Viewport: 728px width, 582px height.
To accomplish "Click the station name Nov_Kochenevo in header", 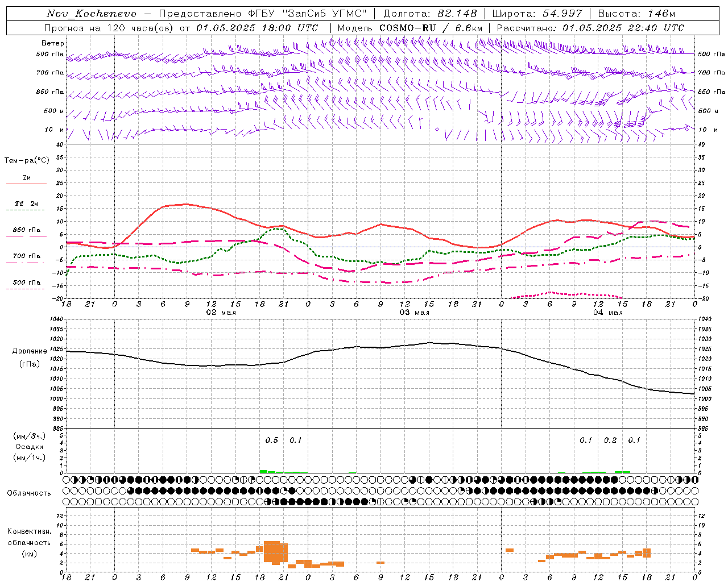I will [x=92, y=14].
